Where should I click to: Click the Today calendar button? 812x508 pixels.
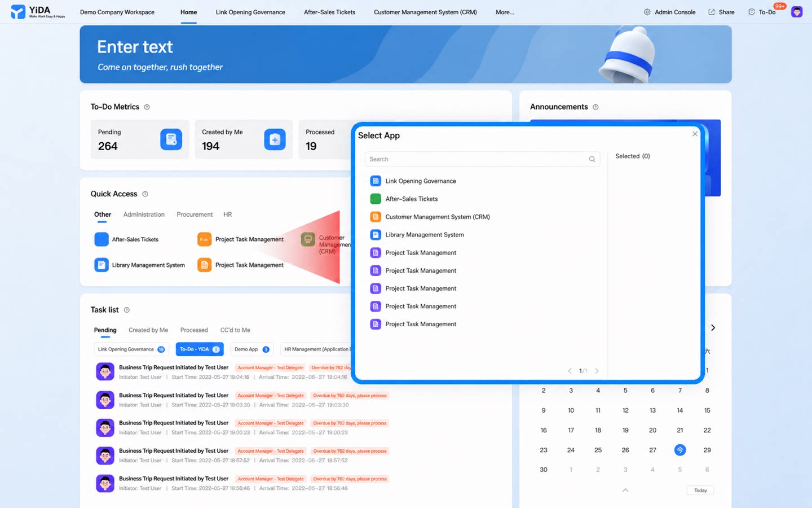[700, 491]
